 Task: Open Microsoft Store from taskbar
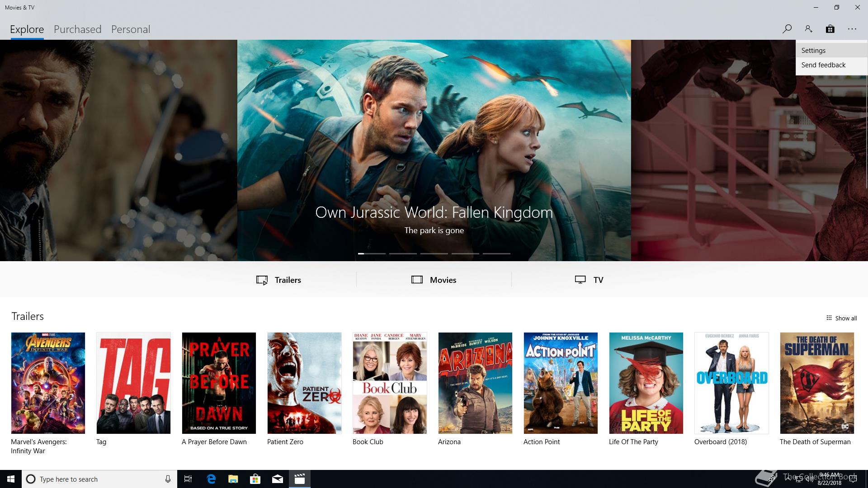coord(255,479)
